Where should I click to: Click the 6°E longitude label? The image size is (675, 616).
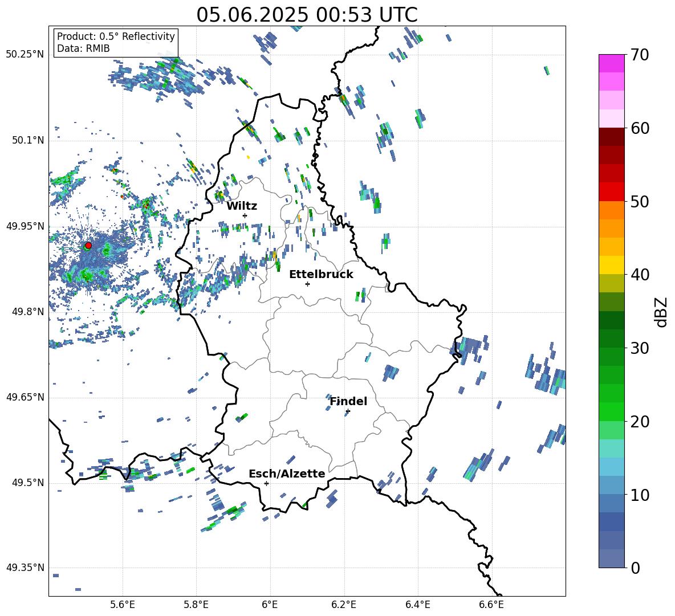[270, 605]
